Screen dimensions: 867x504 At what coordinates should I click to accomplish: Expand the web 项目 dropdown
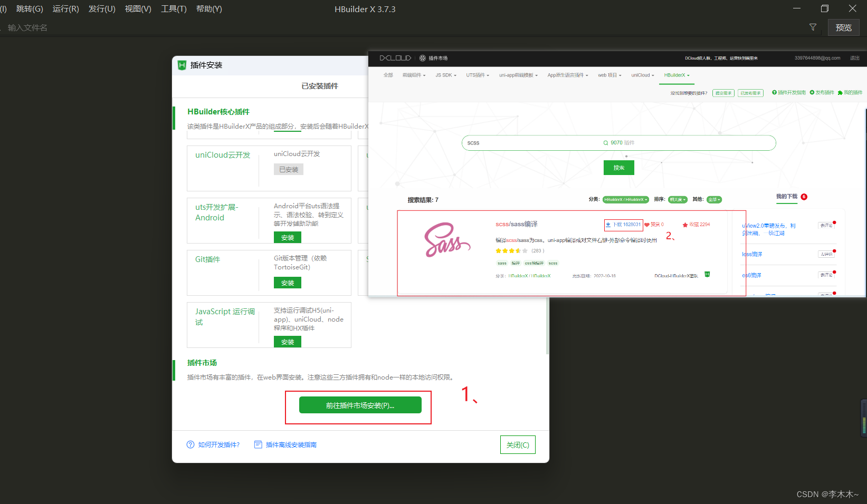[x=609, y=75]
